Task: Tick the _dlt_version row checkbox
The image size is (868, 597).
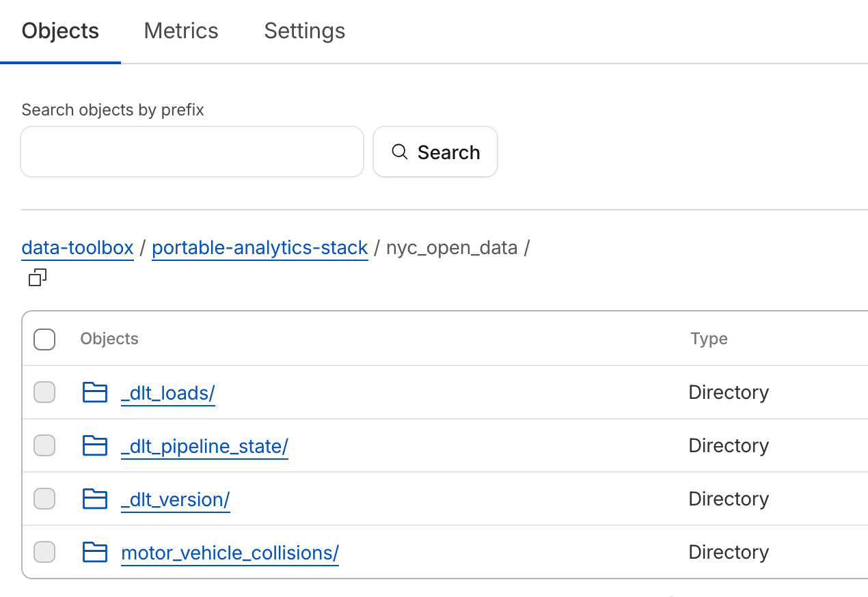Action: [44, 499]
